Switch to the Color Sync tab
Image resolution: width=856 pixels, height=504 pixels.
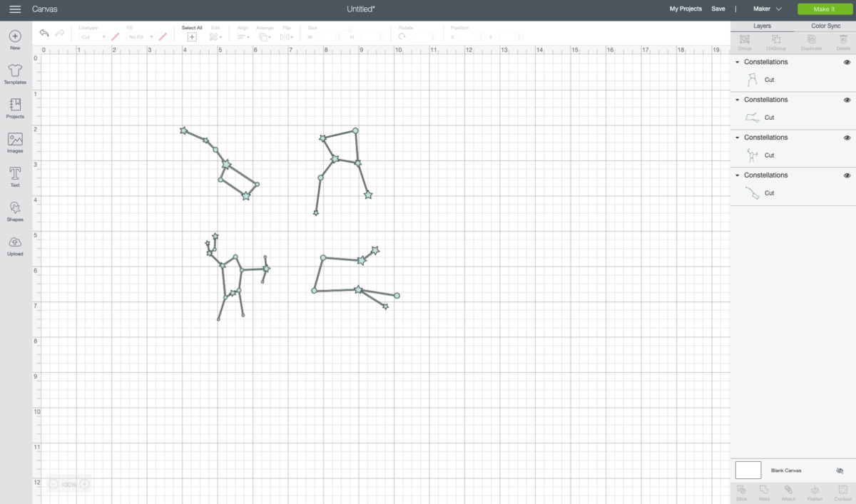[x=825, y=26]
